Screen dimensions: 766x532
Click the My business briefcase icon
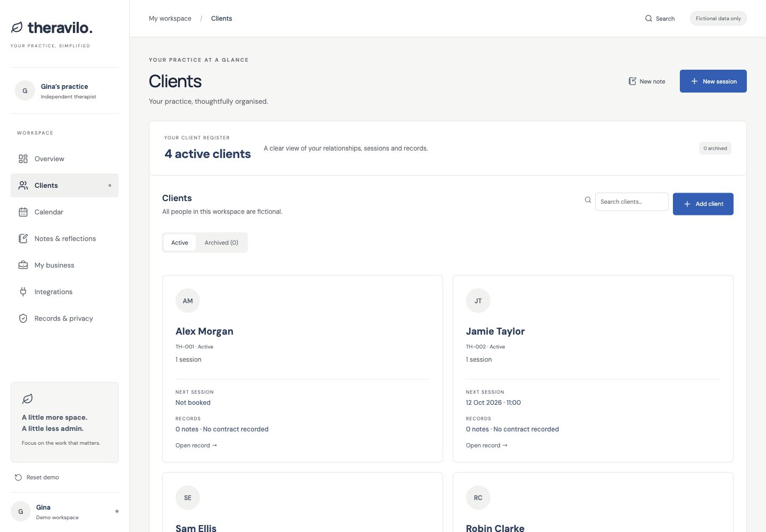[23, 265]
